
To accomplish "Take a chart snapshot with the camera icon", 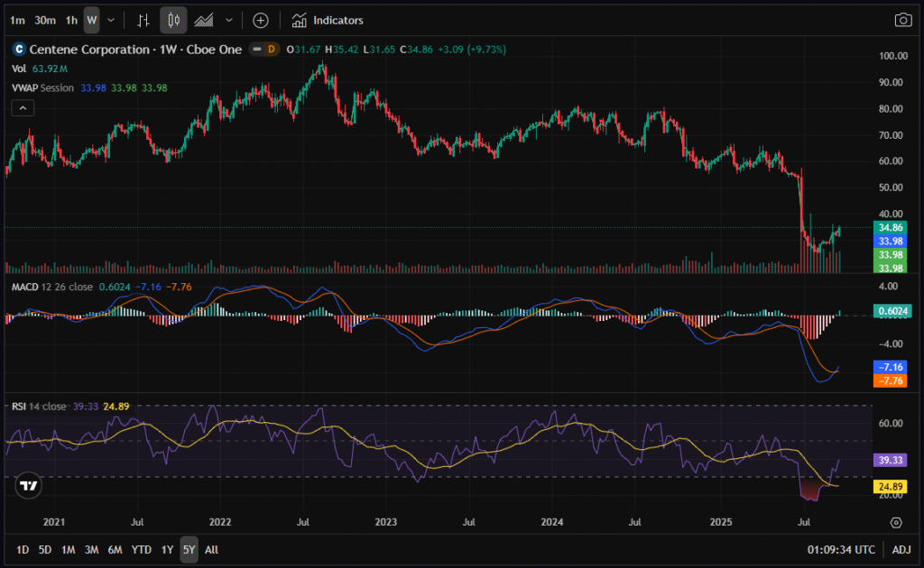I will click(902, 20).
